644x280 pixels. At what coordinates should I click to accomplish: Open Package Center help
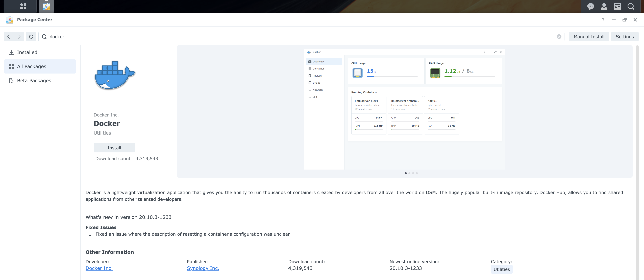(603, 20)
